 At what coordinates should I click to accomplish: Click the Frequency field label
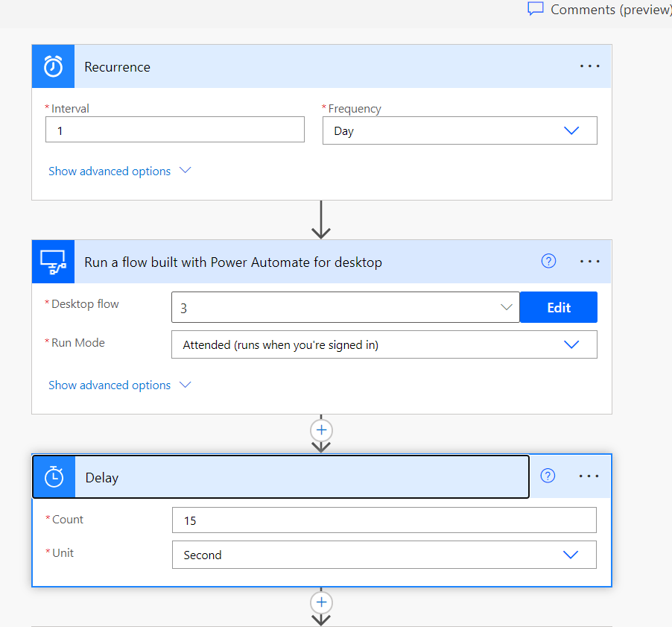(355, 109)
